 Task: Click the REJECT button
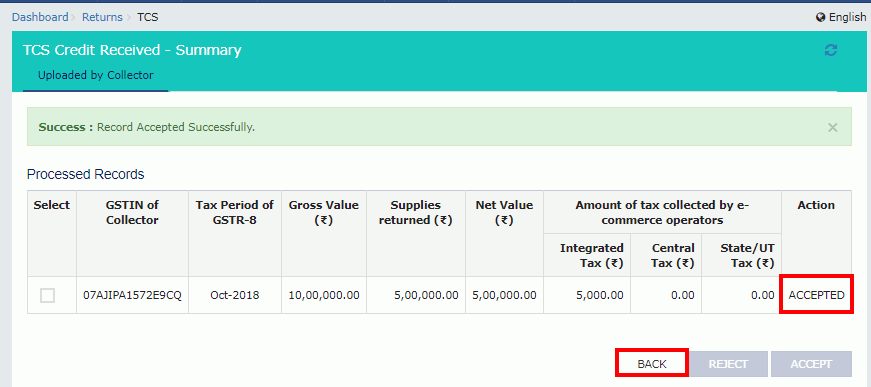(x=728, y=364)
